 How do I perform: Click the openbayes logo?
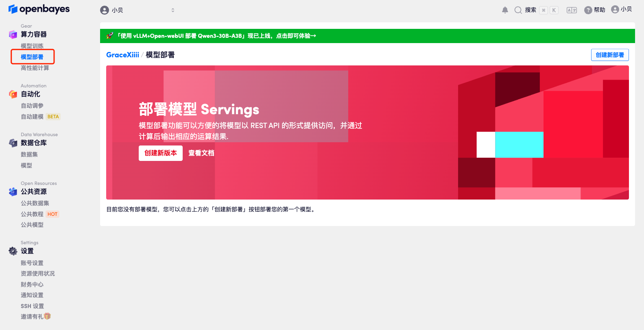[x=39, y=9]
